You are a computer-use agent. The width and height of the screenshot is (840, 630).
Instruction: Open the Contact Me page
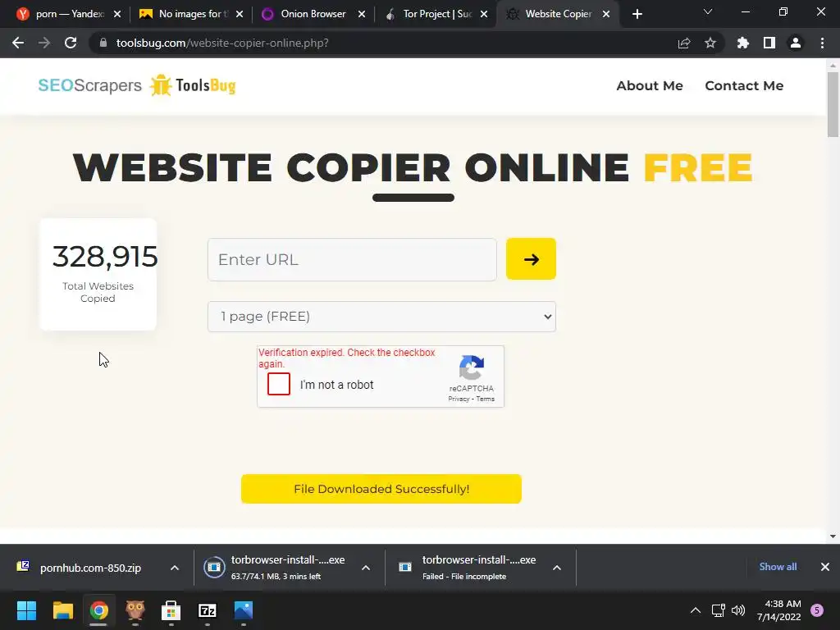(x=744, y=85)
